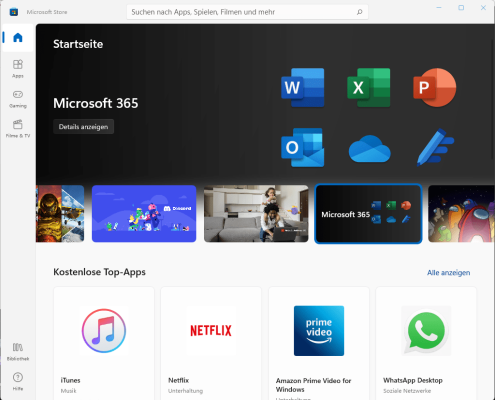
Task: Click the Outlook icon in banner
Action: 303,147
